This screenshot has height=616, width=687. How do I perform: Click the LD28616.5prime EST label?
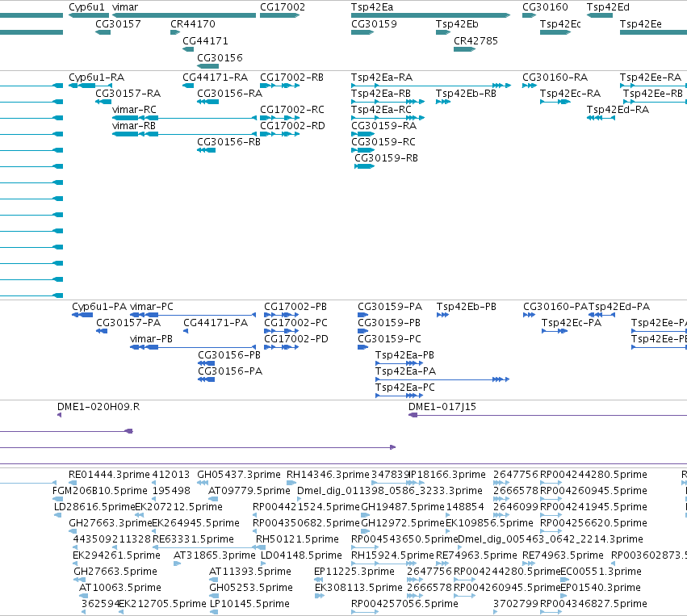click(94, 507)
